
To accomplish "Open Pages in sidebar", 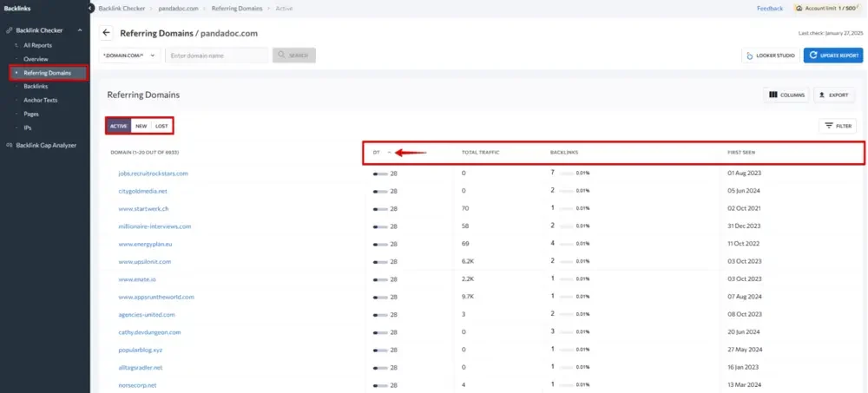I will [x=31, y=114].
